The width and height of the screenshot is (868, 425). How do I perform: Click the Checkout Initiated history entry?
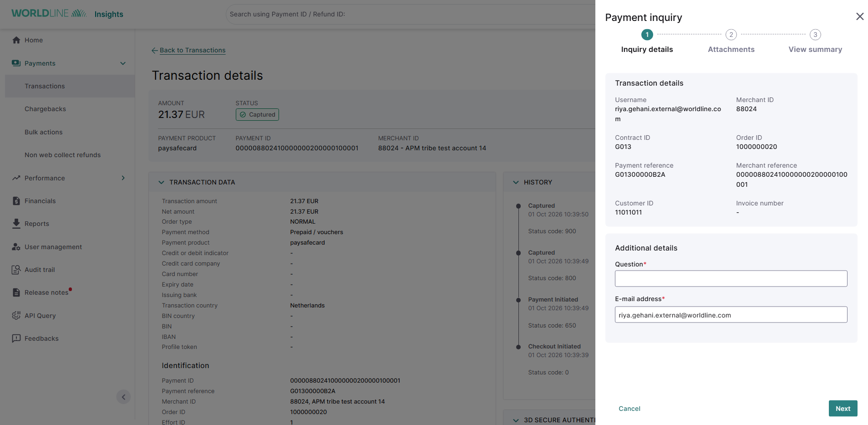(558, 351)
